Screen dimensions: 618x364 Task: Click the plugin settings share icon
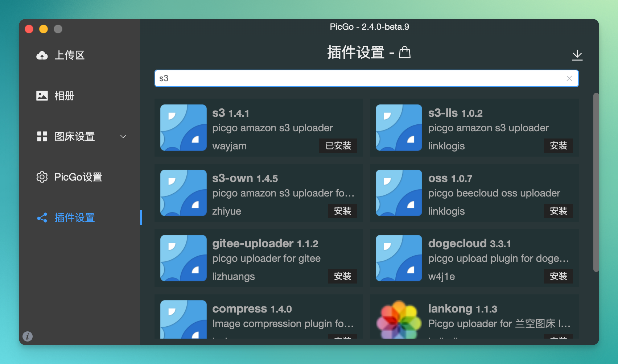(x=42, y=218)
